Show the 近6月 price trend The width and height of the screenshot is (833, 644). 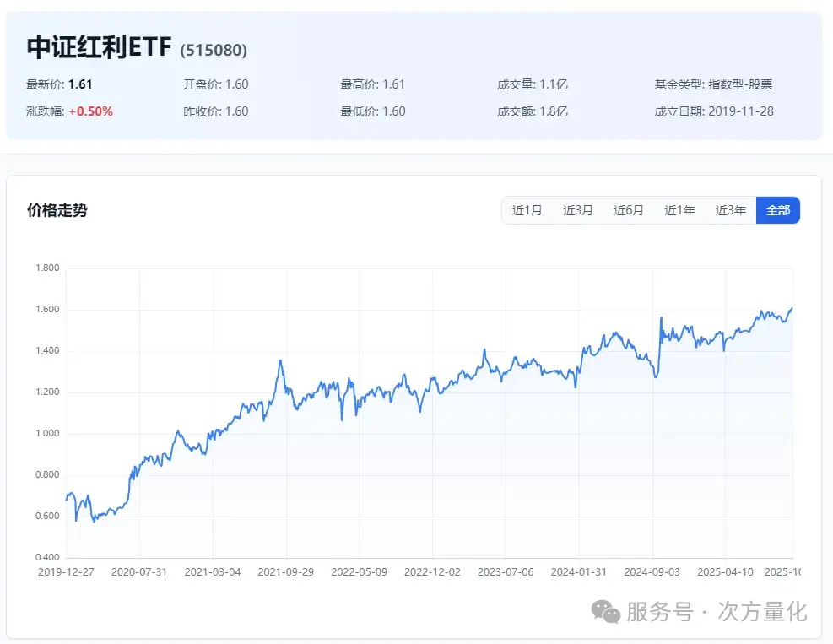tap(629, 210)
